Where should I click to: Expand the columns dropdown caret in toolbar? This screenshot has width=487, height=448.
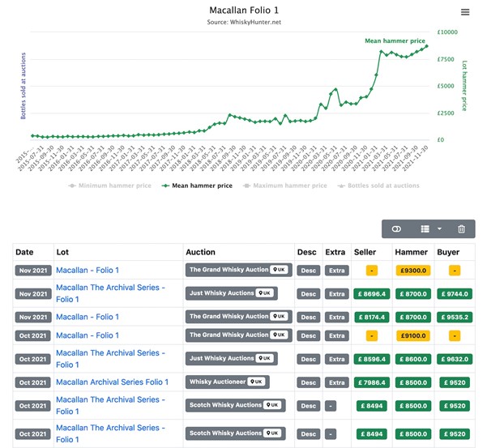tap(438, 229)
